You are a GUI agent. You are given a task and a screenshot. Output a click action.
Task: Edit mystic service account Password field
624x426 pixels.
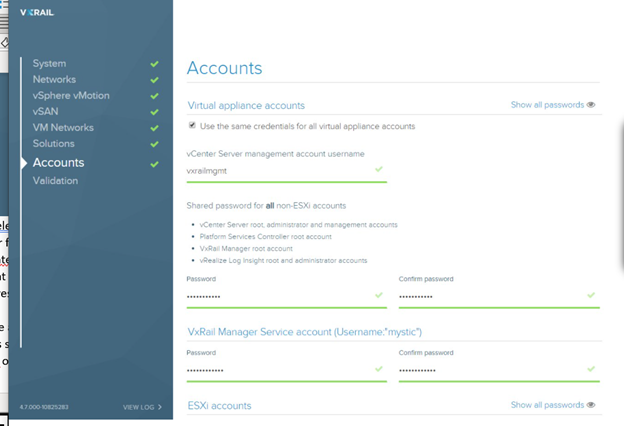point(287,370)
